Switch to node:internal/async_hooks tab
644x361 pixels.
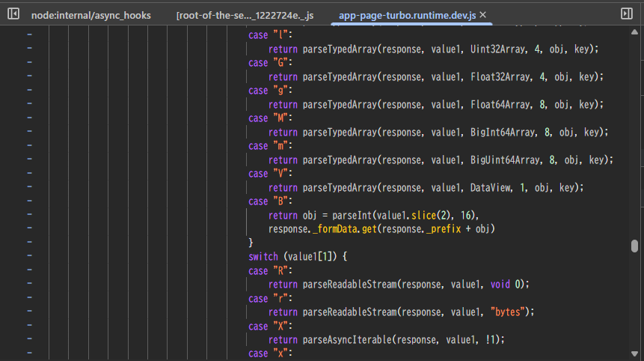pyautogui.click(x=91, y=15)
